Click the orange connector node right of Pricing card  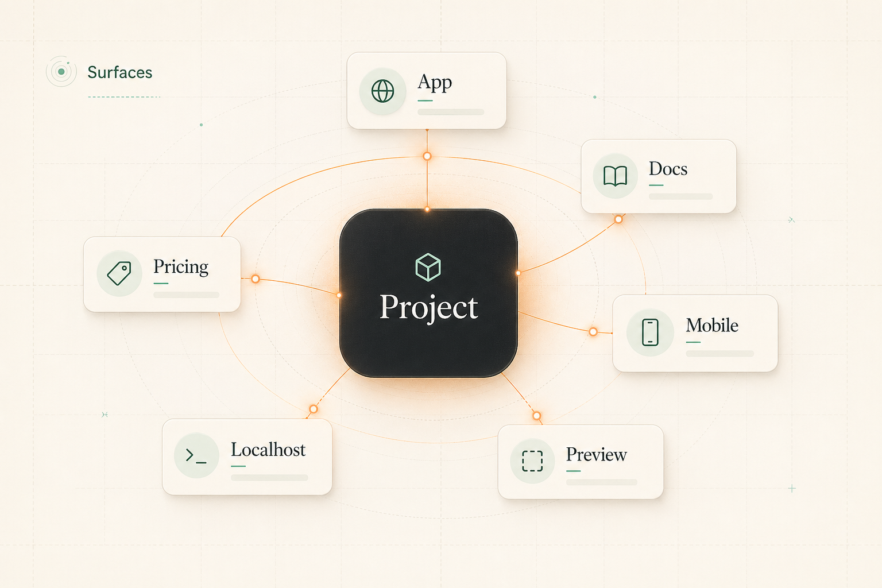(256, 279)
